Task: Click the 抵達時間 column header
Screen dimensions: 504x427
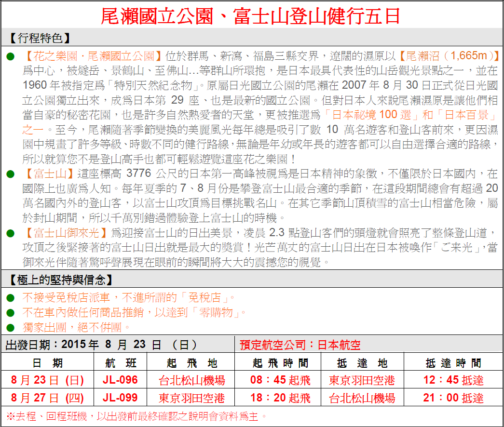Action: (x=453, y=363)
